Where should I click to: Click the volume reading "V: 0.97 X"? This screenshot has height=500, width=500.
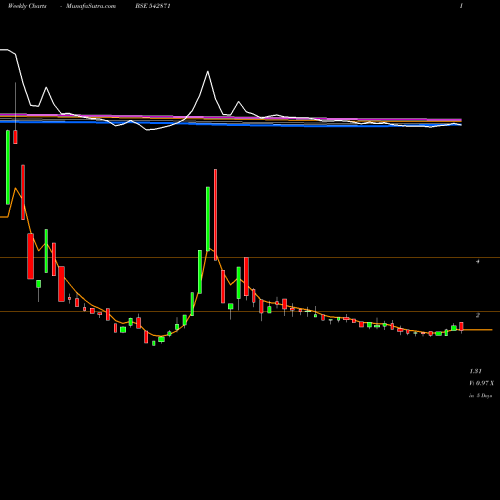[481, 383]
